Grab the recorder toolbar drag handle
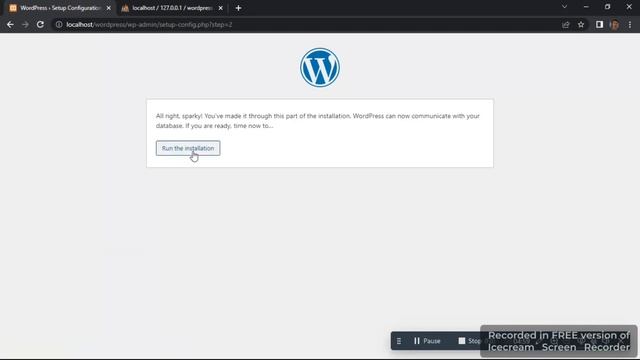 (399, 341)
